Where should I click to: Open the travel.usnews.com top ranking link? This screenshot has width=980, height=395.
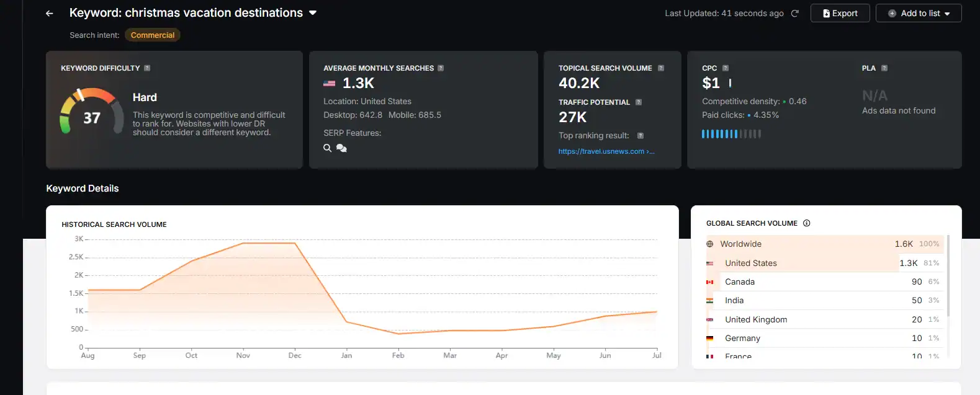[x=606, y=151]
